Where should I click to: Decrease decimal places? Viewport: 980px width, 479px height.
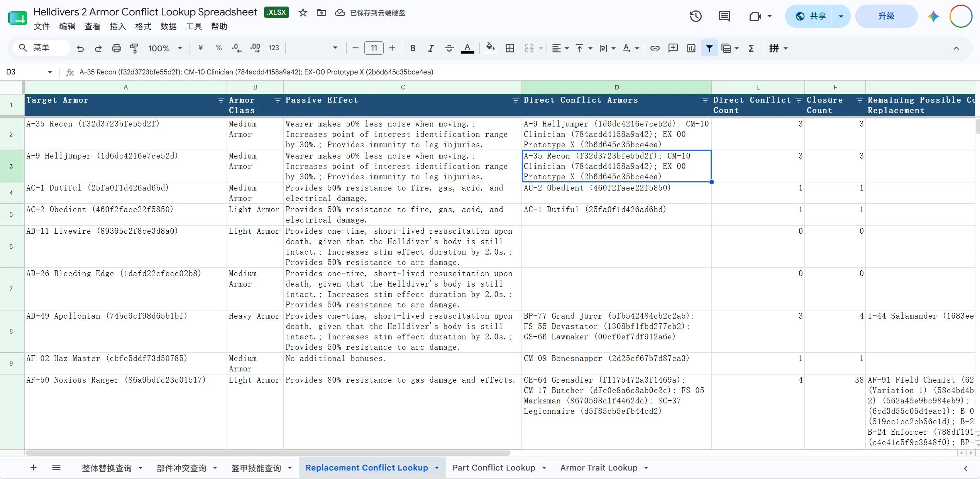pos(237,48)
